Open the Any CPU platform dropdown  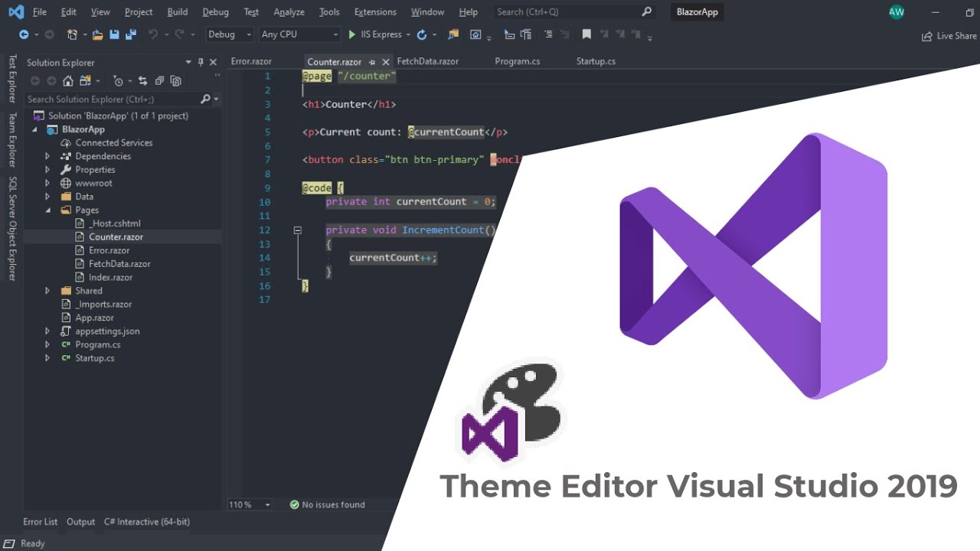coord(335,34)
